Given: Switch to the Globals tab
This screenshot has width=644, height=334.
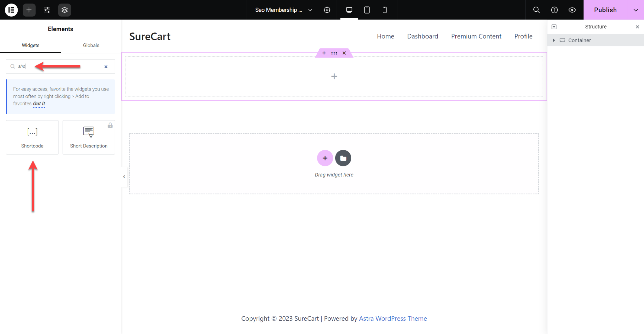Looking at the screenshot, I should [x=91, y=45].
